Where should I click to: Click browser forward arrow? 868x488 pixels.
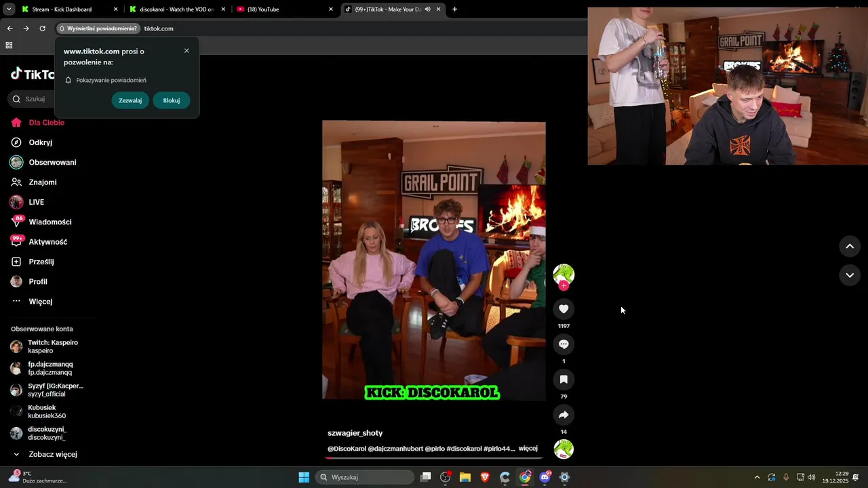click(x=26, y=28)
